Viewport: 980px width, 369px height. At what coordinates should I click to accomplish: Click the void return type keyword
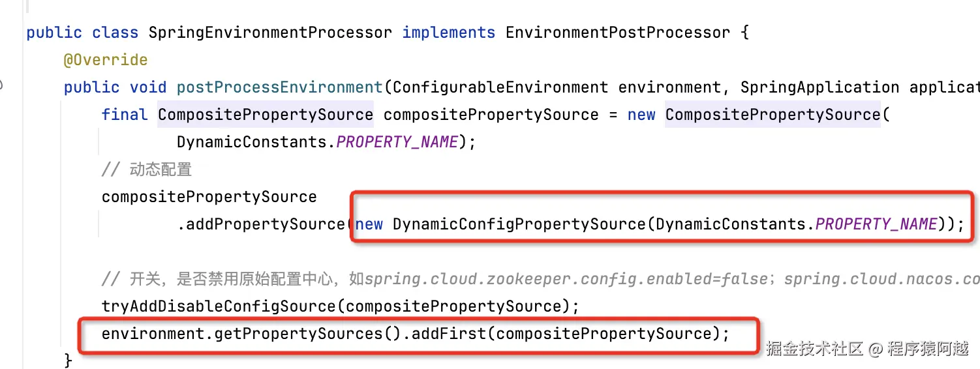147,87
